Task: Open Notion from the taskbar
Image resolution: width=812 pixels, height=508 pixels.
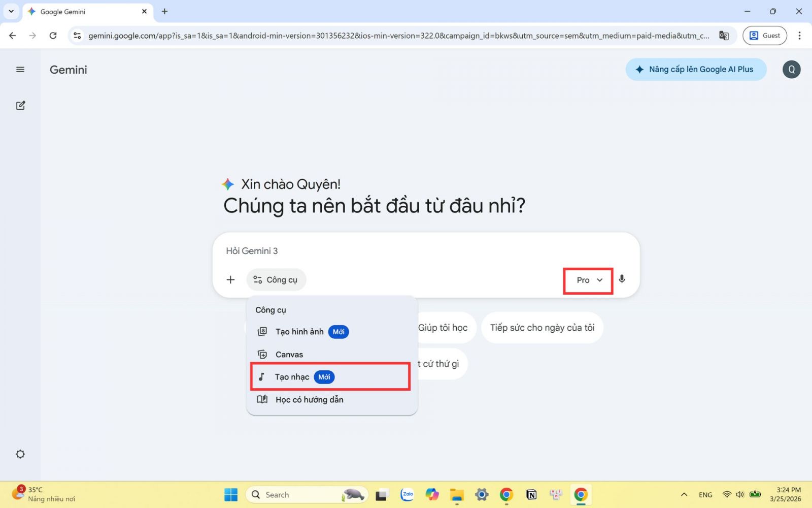Action: click(x=531, y=495)
